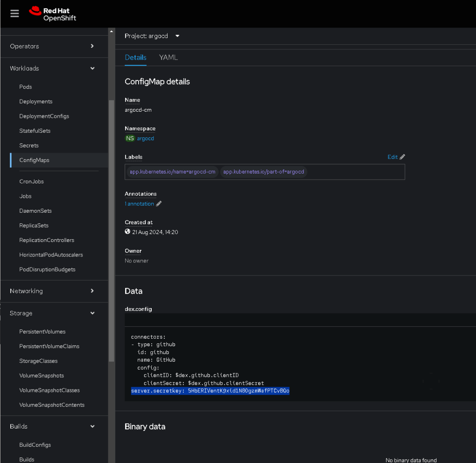
Task: Click the Red Hat OpenShift logo
Action: tap(53, 14)
